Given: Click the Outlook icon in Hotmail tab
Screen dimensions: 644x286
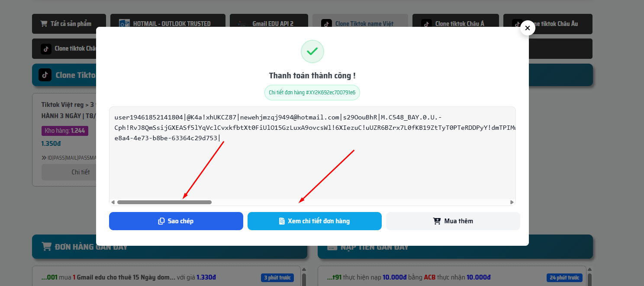Looking at the screenshot, I should [x=125, y=24].
